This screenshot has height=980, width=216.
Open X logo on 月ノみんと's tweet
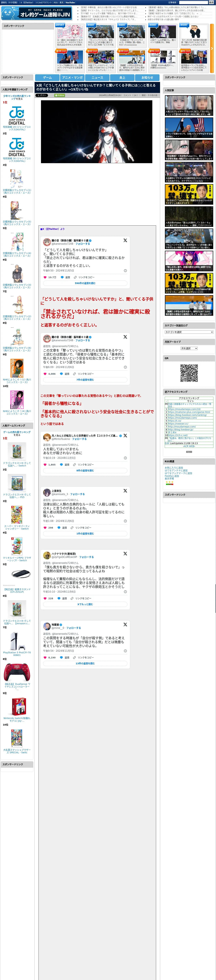125,435
